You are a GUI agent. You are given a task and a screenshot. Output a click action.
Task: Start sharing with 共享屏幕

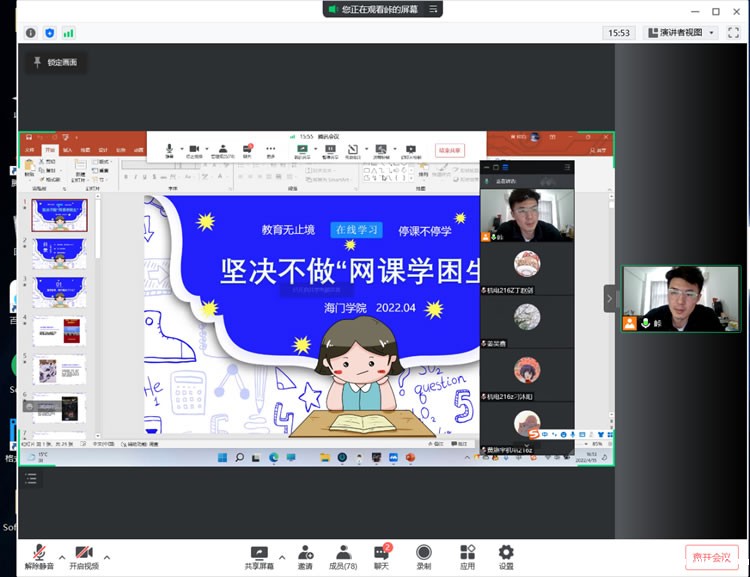(x=259, y=557)
